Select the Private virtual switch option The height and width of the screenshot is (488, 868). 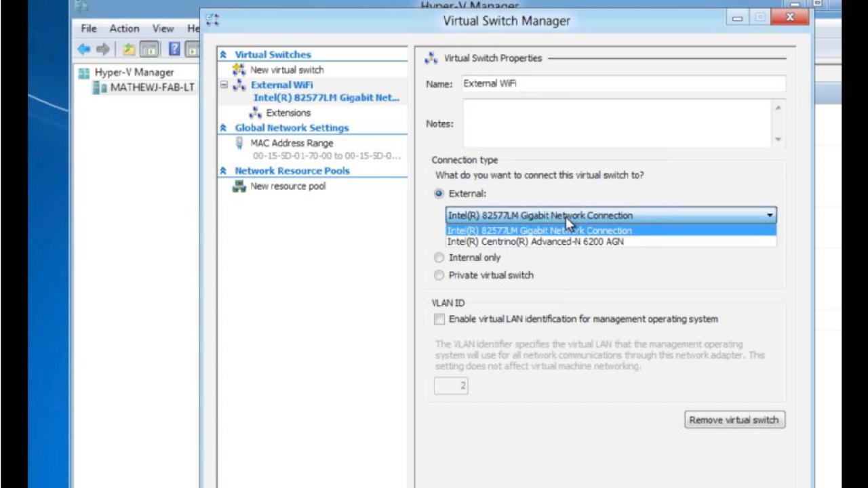pyautogui.click(x=439, y=275)
